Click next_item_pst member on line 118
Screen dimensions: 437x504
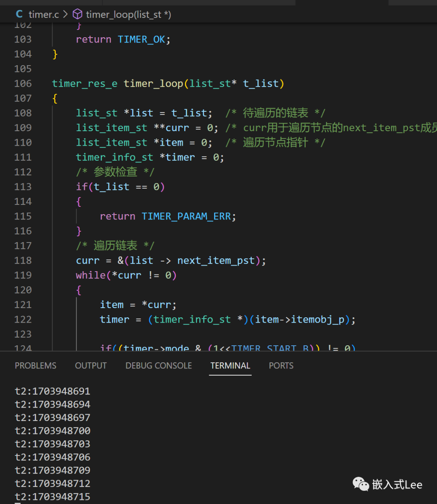point(216,260)
